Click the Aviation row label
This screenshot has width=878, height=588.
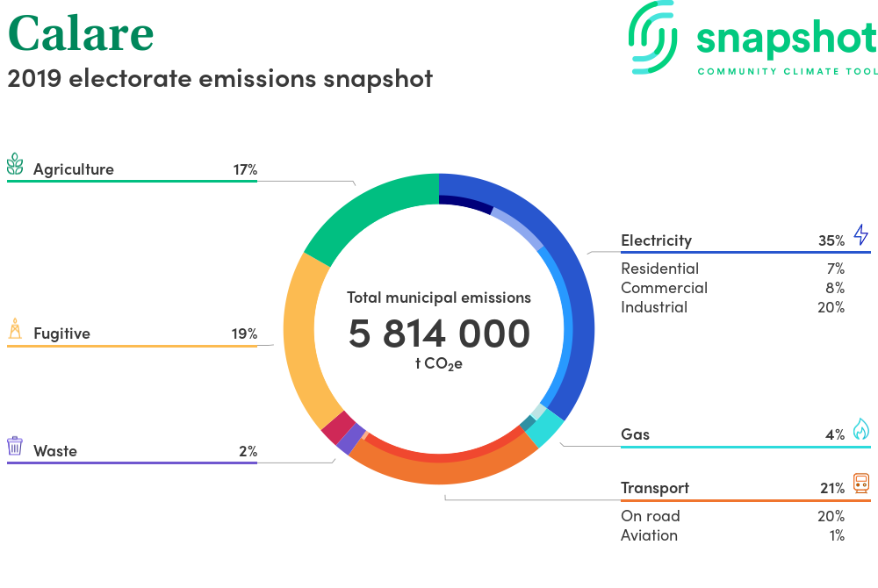649,535
